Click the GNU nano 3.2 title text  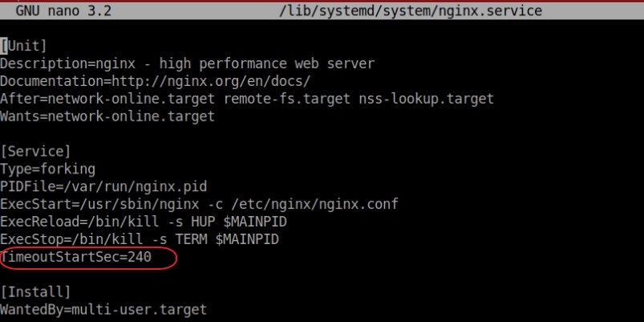tap(63, 10)
